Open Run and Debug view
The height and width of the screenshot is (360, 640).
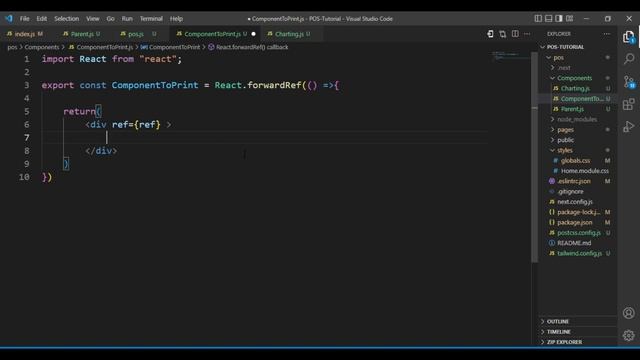[629, 127]
